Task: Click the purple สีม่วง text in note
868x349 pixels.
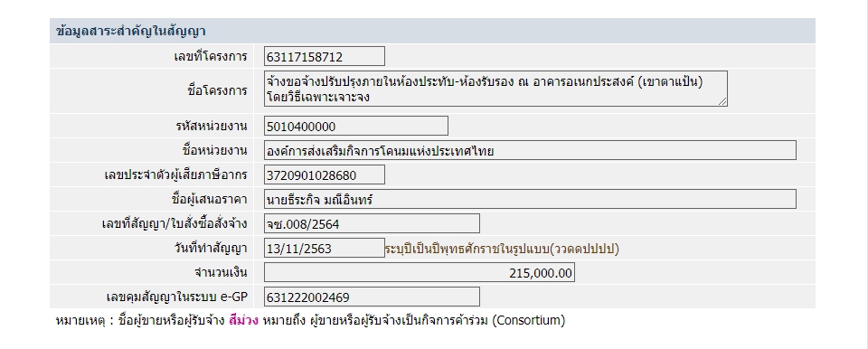Action: 243,321
